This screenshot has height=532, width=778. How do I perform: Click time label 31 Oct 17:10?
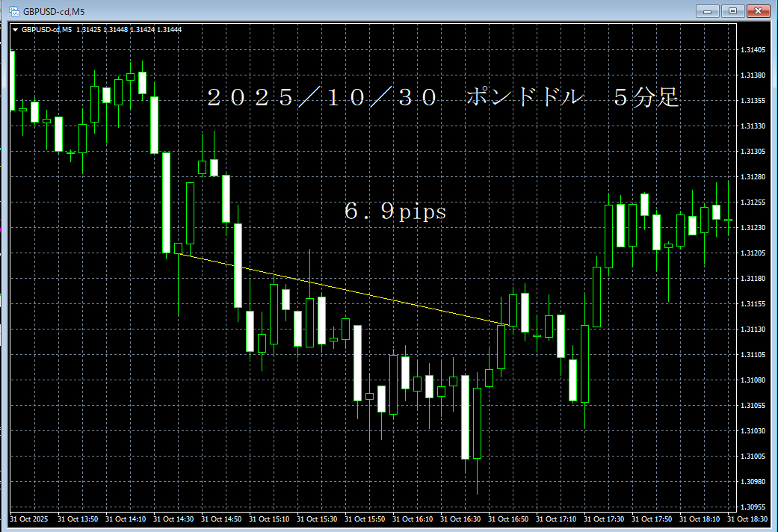[556, 519]
